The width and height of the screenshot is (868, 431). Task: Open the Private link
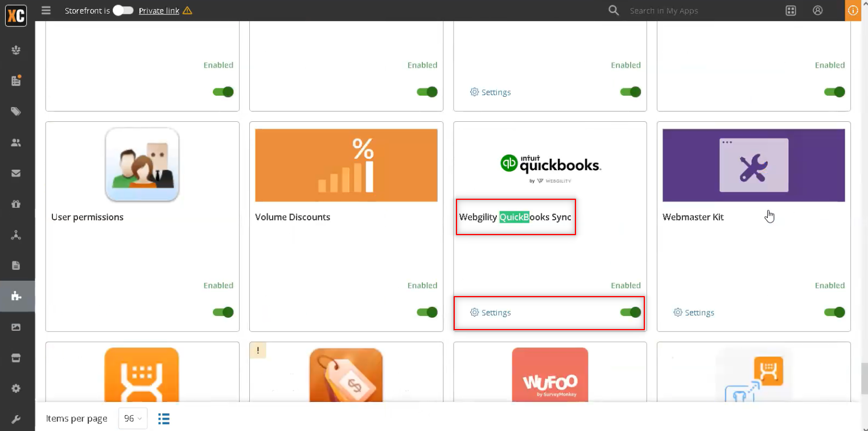tap(159, 10)
